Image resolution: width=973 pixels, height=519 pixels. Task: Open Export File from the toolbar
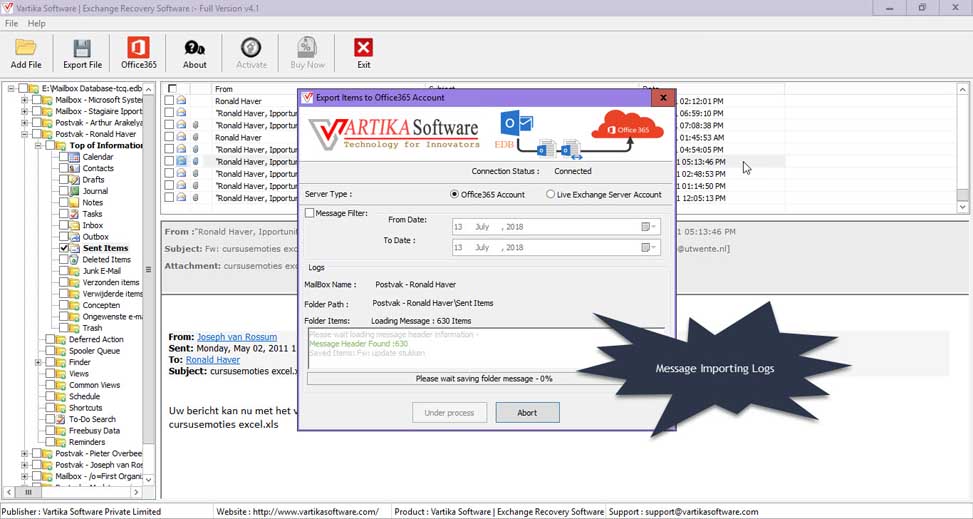click(83, 53)
